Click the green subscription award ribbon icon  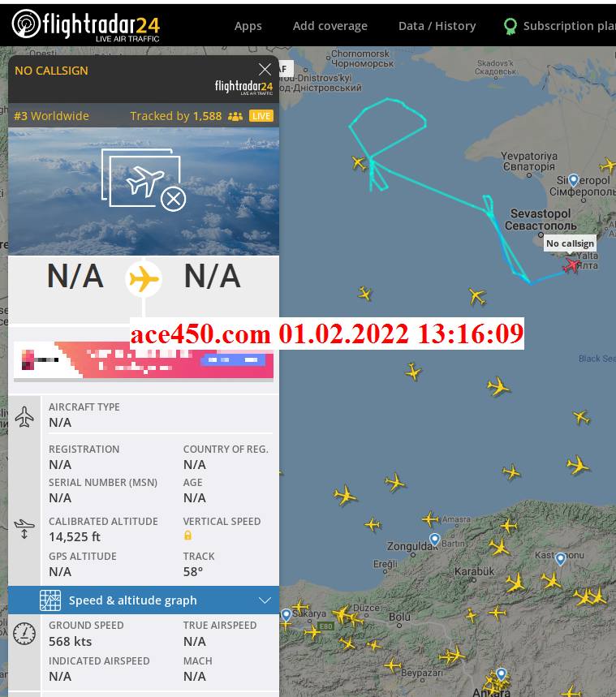[x=510, y=26]
